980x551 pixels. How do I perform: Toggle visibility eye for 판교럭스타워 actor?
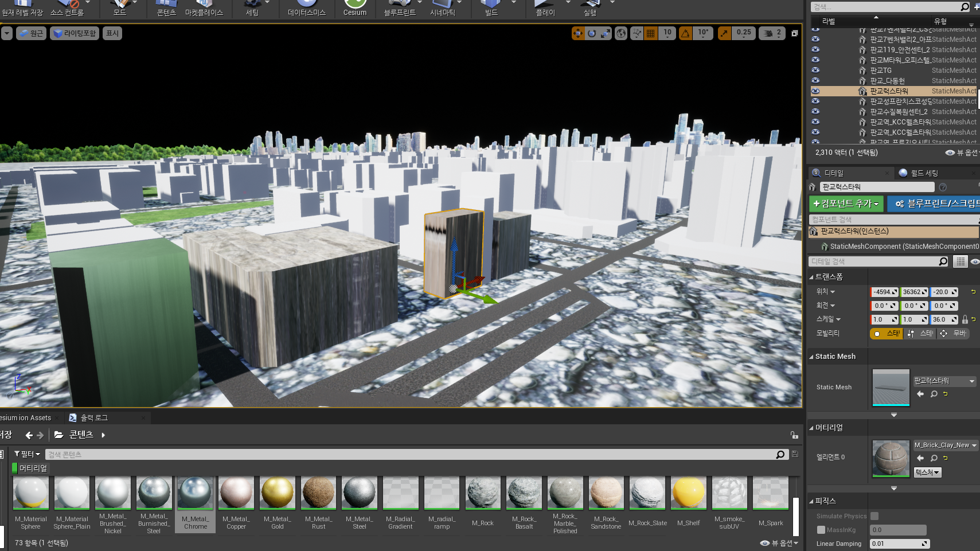pos(815,91)
